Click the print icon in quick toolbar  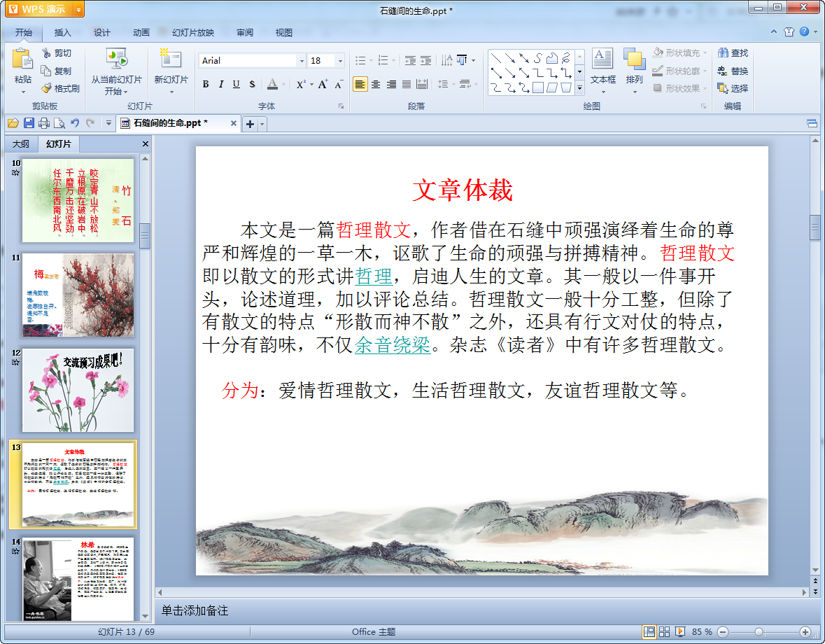pos(44,123)
